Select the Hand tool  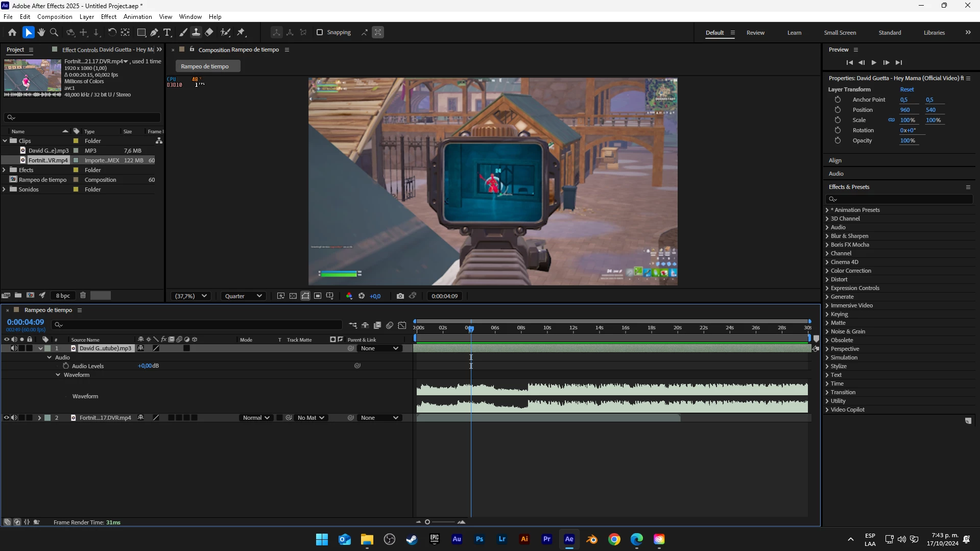[x=41, y=32]
